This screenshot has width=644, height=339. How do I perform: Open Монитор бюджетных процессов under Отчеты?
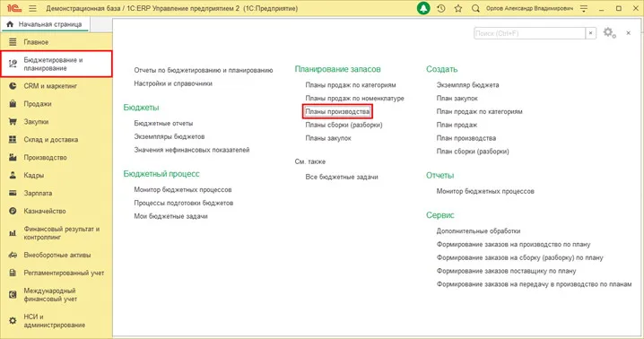click(x=485, y=191)
